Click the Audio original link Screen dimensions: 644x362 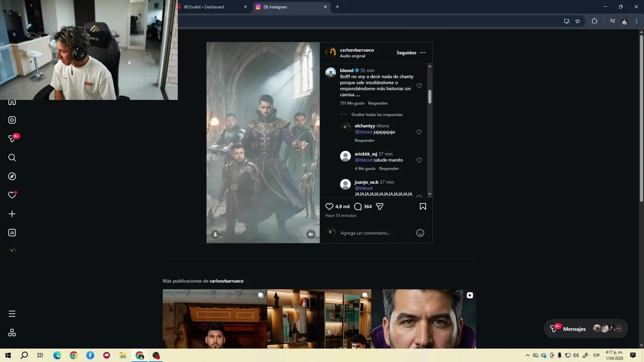tap(352, 56)
